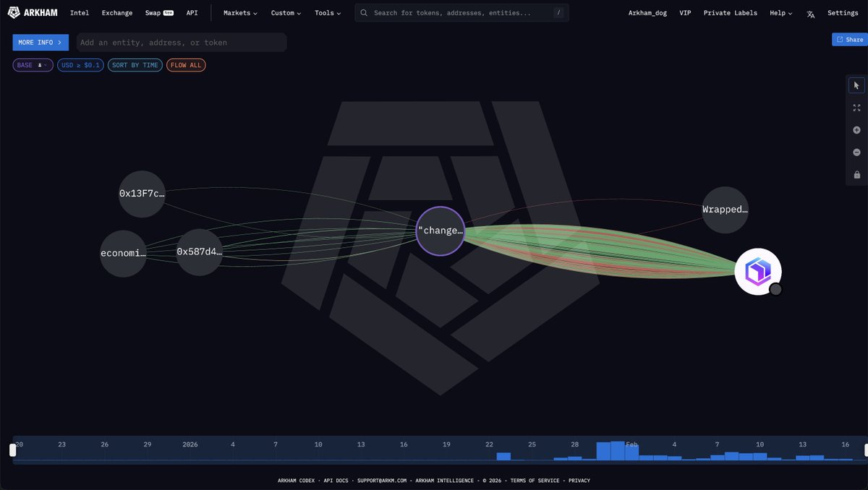This screenshot has height=490, width=868.
Task: Go to the Private Labels page
Action: 731,13
